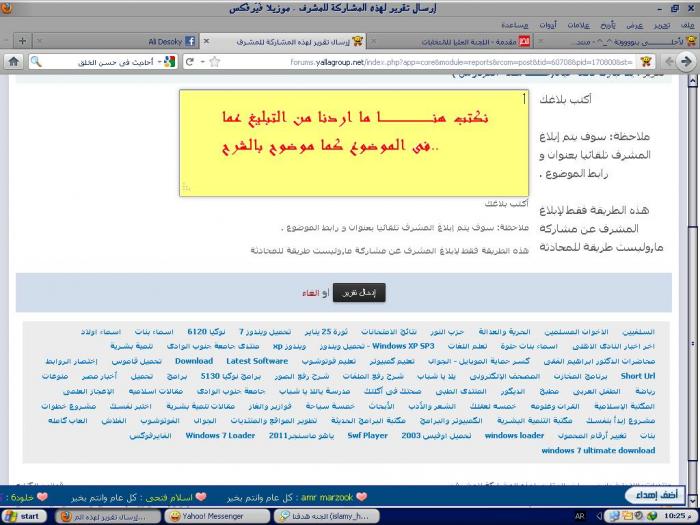700x525 pixels.
Task: Click the back navigation arrow
Action: (688, 61)
